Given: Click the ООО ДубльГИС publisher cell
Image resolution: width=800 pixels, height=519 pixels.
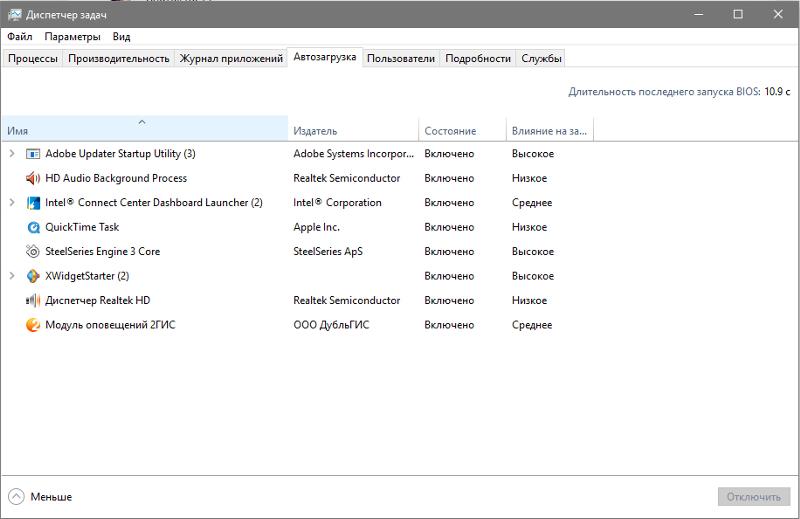Looking at the screenshot, I should tap(331, 325).
